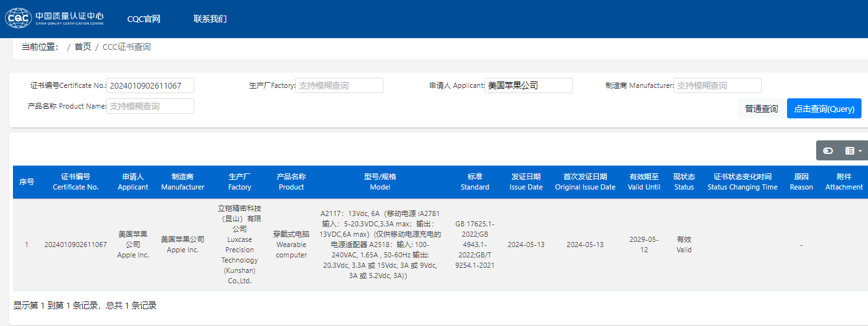The width and height of the screenshot is (868, 326).
Task: Click the Status Changing Time column header
Action: (742, 182)
